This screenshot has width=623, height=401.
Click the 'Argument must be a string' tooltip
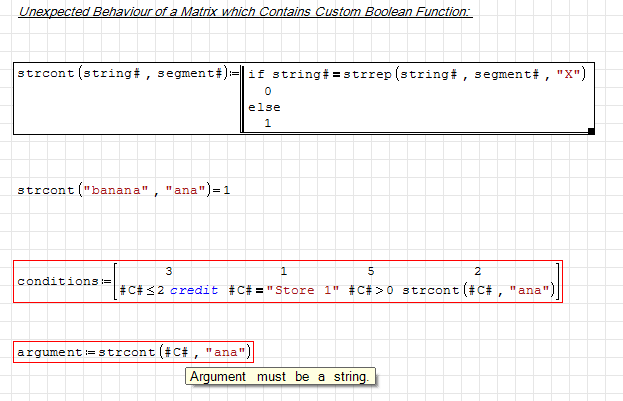(280, 377)
